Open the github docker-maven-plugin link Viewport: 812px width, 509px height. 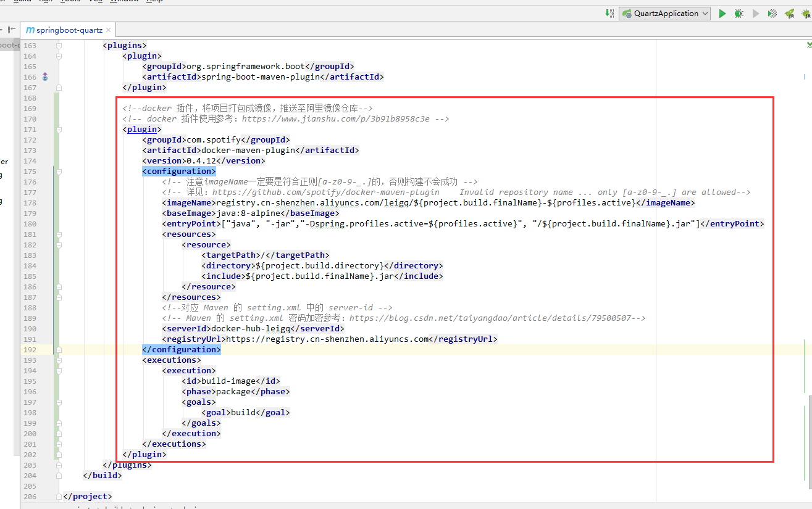click(325, 192)
